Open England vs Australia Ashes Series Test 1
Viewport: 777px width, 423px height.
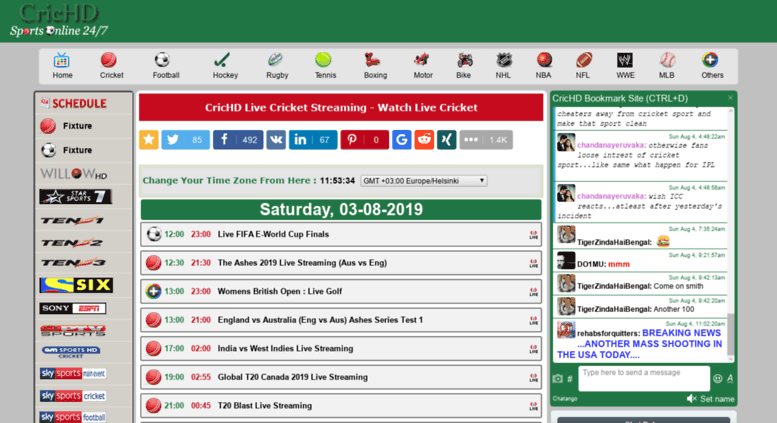(x=341, y=320)
